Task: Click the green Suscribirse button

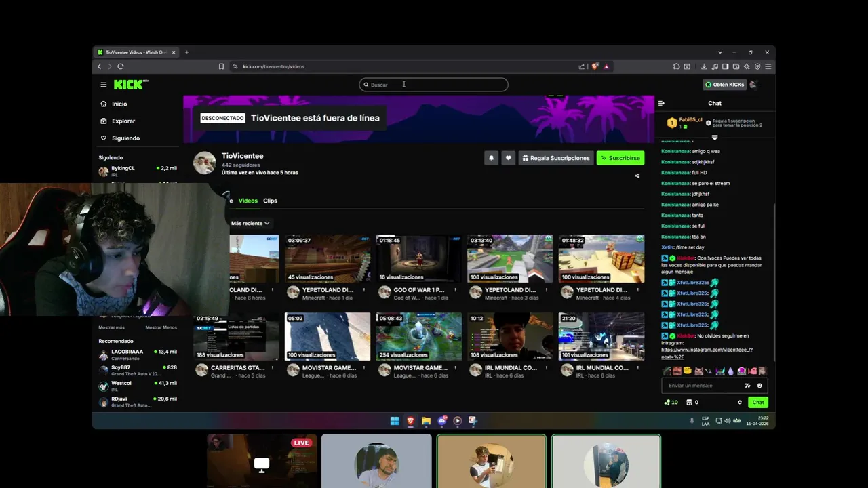Action: click(620, 158)
